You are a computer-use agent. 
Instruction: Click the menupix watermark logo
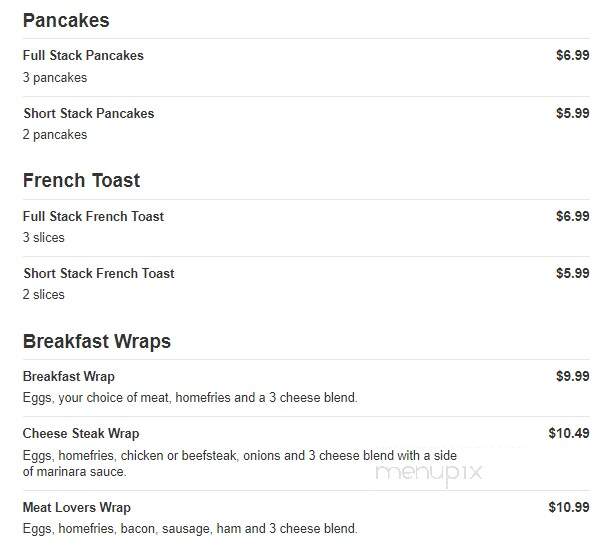pos(428,474)
